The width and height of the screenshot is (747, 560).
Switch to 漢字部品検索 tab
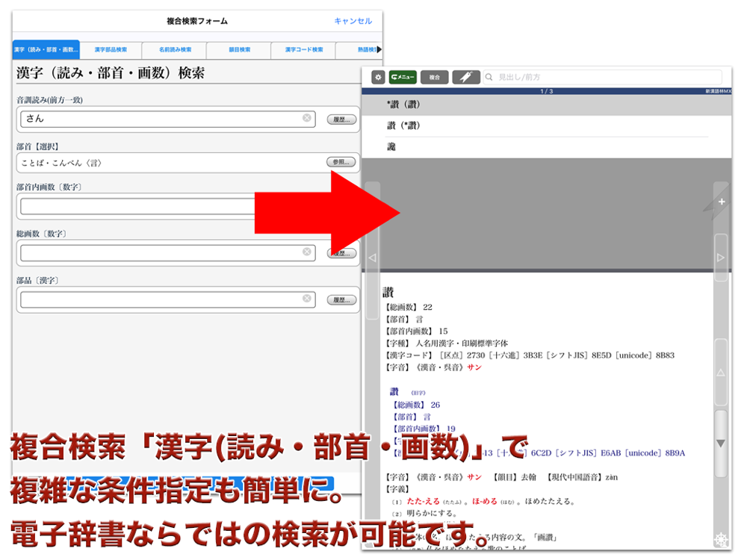(x=111, y=49)
